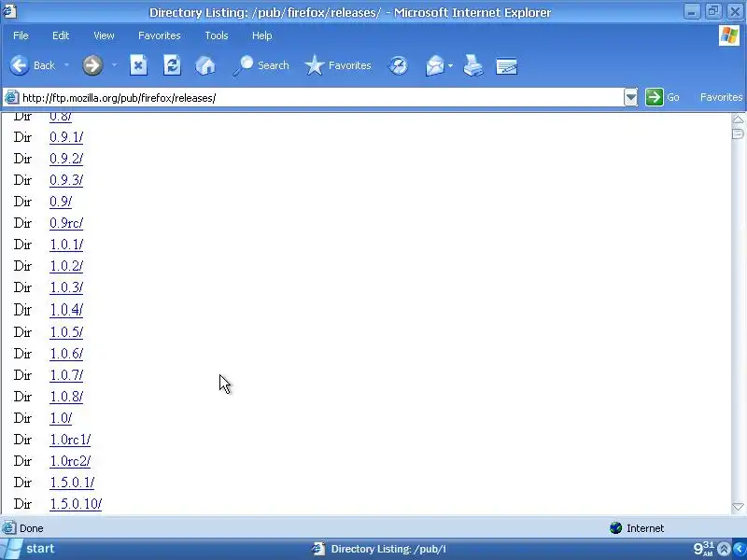The height and width of the screenshot is (560, 747).
Task: Click the Forward arrow icon
Action: [x=92, y=65]
